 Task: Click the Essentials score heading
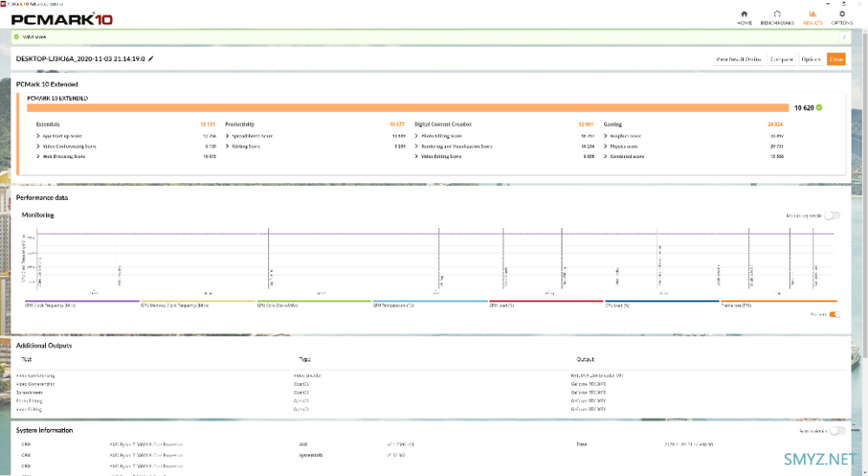[48, 125]
